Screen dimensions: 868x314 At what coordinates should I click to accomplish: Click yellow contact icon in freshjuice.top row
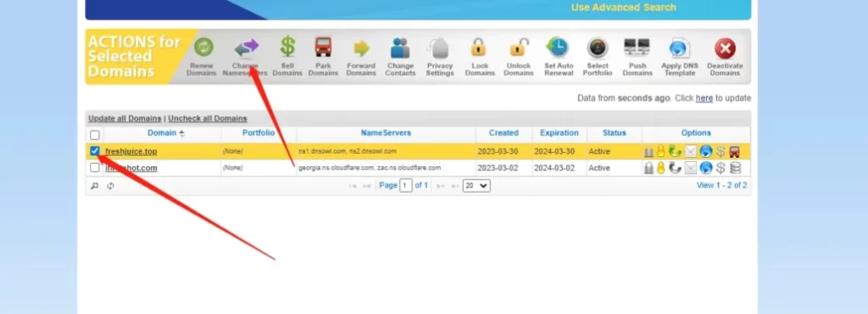tap(660, 152)
